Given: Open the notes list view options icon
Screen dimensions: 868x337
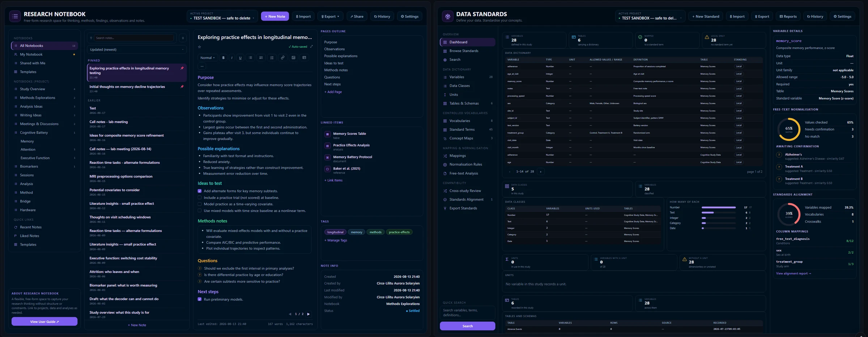Looking at the screenshot, I should click(183, 38).
